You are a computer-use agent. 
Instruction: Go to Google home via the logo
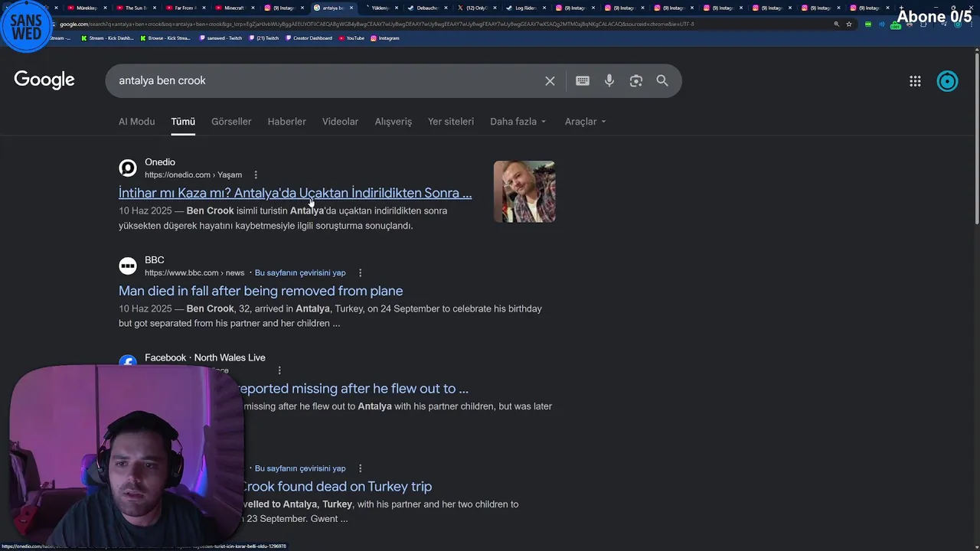tap(44, 80)
